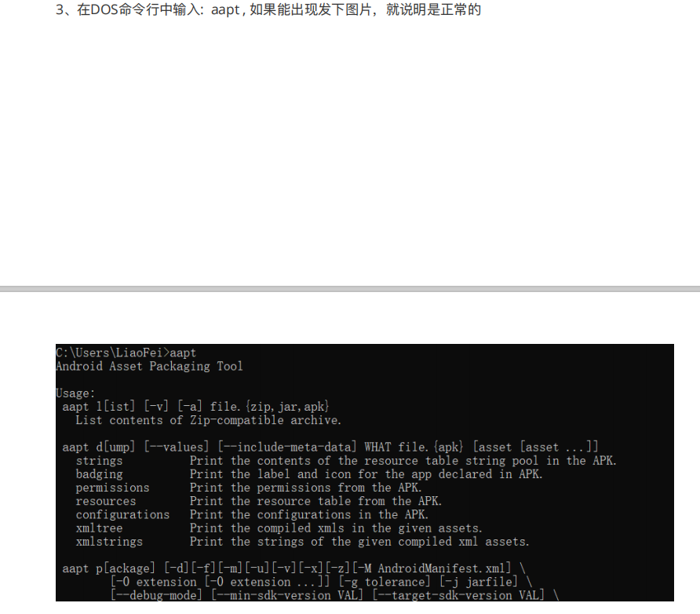Image resolution: width=700 pixels, height=614 pixels.
Task: Click the 'resources' dump option
Action: click(106, 501)
